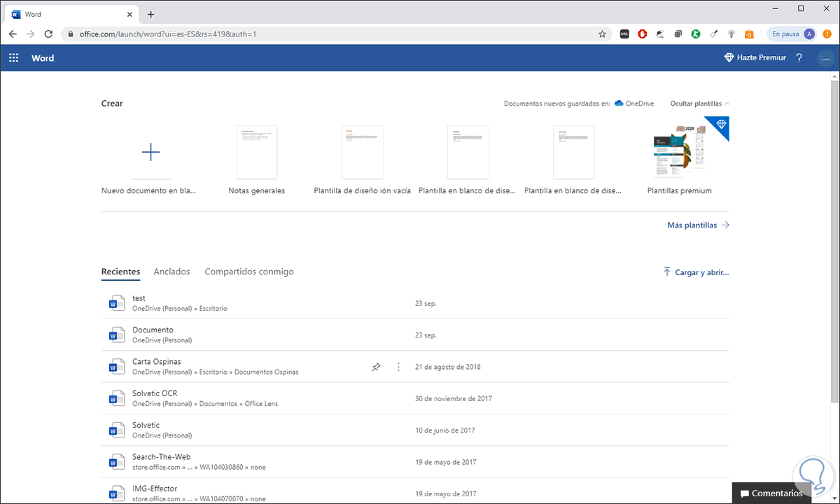Open the help question mark icon
The height and width of the screenshot is (504, 840).
coord(799,58)
